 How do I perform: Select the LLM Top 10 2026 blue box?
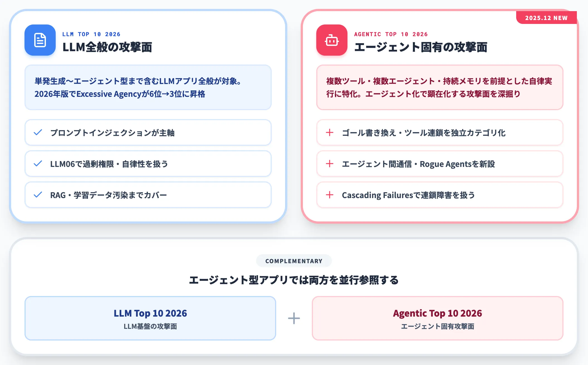pos(150,318)
